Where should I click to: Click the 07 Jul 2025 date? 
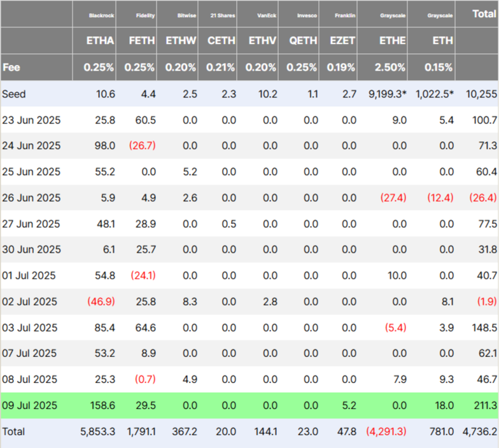point(29,353)
